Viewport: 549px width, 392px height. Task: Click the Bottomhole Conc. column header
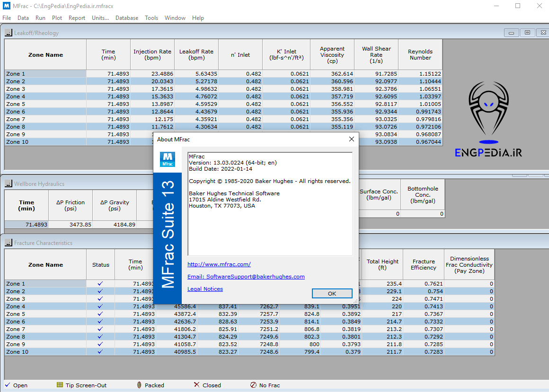(423, 195)
